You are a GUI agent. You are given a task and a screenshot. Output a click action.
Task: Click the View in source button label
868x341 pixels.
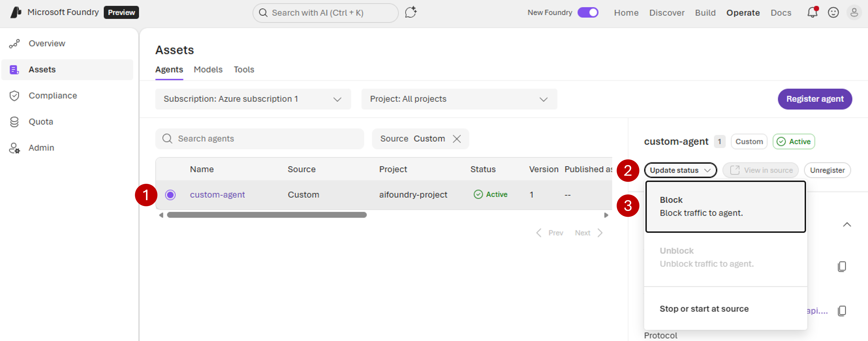768,170
